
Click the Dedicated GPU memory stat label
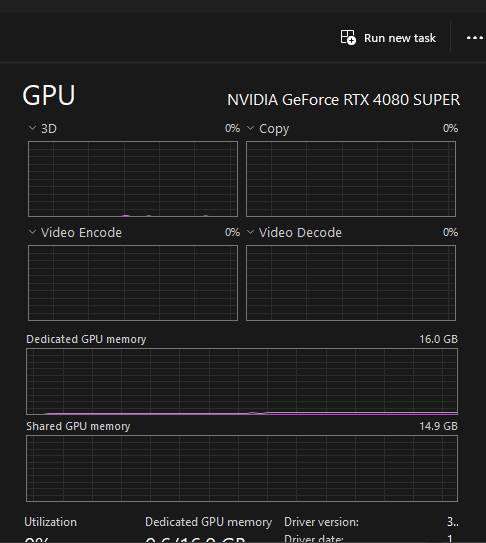[209, 522]
